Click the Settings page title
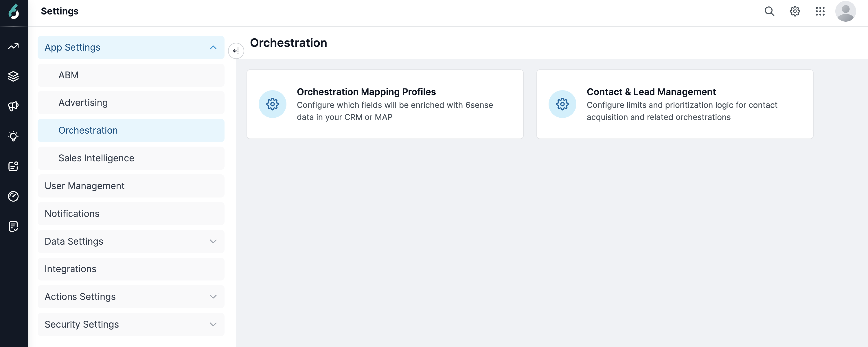The height and width of the screenshot is (347, 868). click(60, 11)
